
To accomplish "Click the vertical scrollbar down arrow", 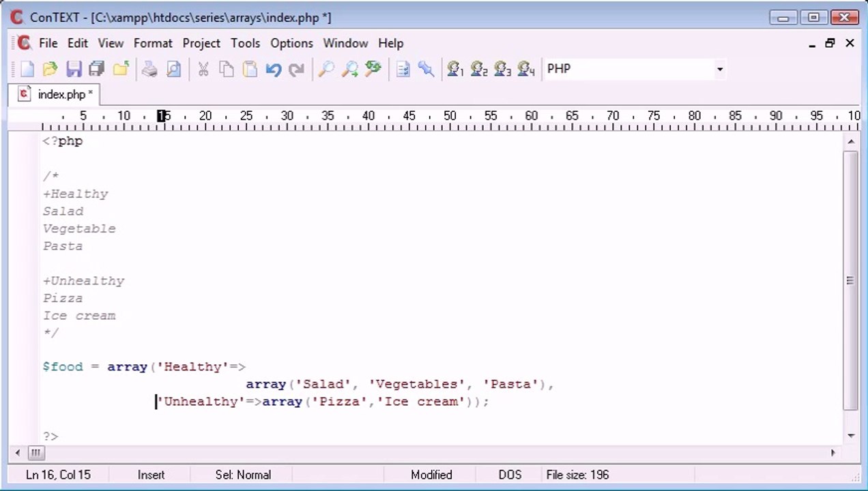I will tap(850, 436).
